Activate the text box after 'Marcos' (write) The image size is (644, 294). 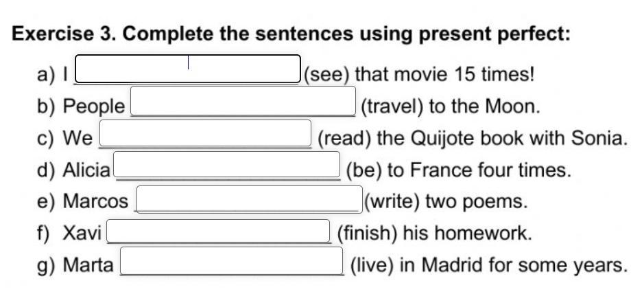pyautogui.click(x=250, y=199)
